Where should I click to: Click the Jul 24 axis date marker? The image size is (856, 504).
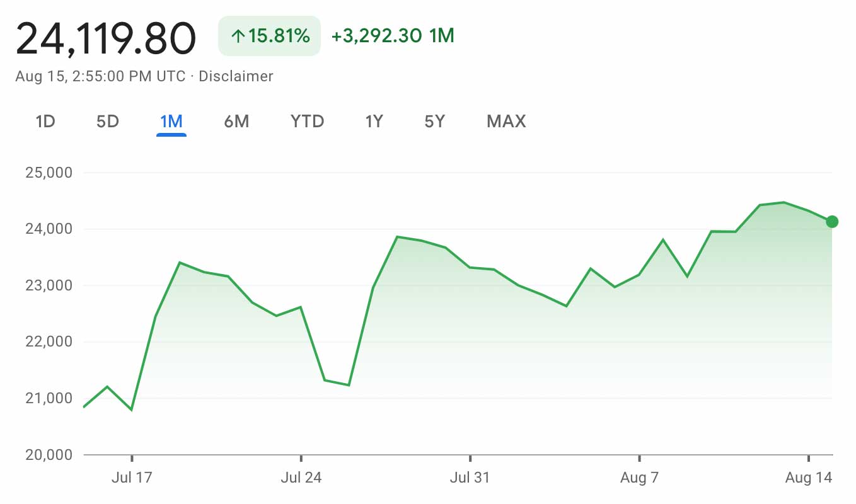click(x=301, y=478)
